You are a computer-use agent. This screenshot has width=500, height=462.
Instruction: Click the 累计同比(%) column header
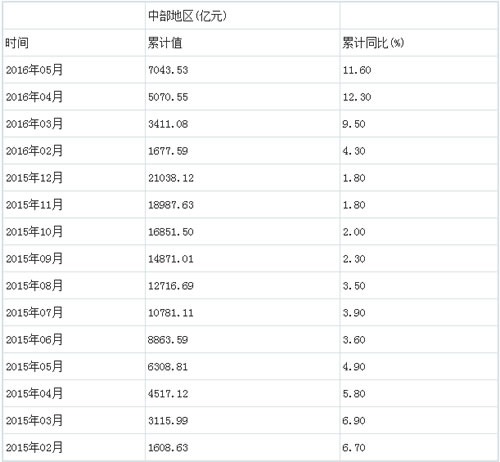pyautogui.click(x=373, y=43)
